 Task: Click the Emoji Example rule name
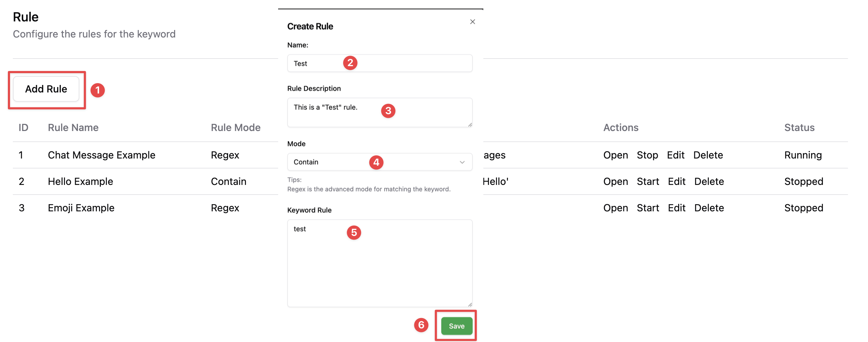[81, 208]
